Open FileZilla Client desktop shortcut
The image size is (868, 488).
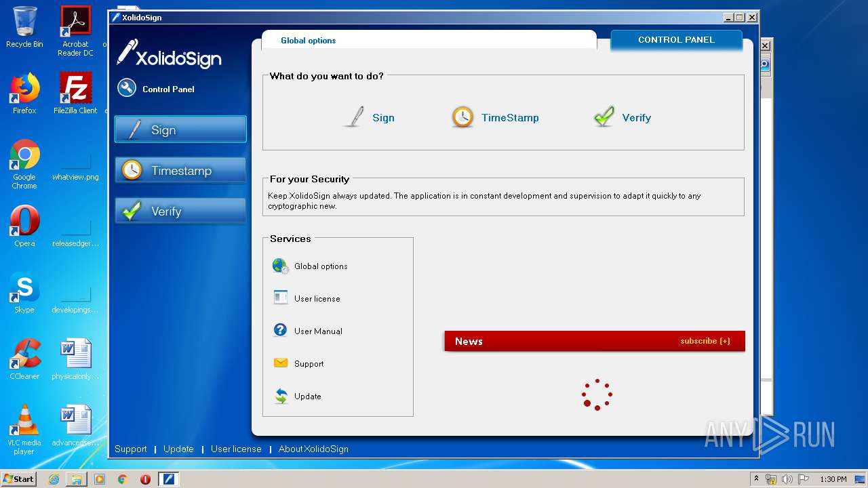[75, 94]
